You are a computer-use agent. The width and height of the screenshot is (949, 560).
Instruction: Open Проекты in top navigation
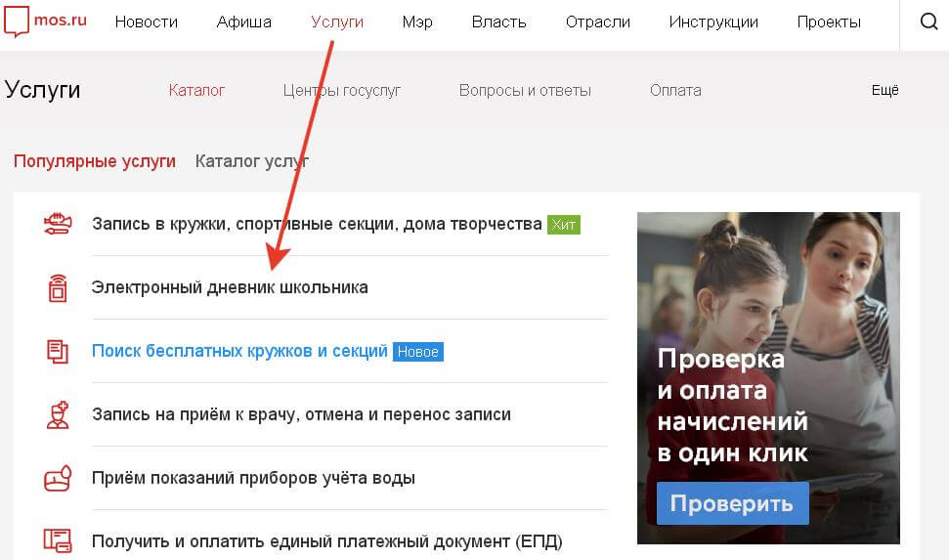pyautogui.click(x=829, y=22)
